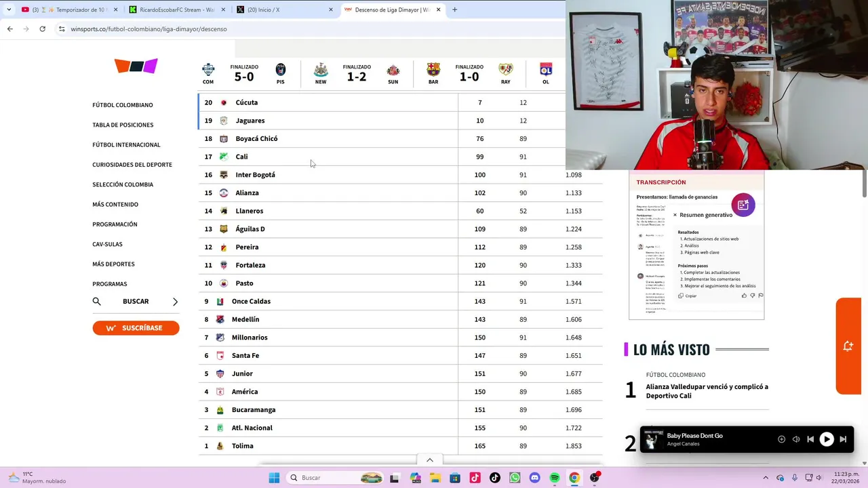Image resolution: width=868 pixels, height=488 pixels.
Task: Click the América team crest
Action: (220, 392)
